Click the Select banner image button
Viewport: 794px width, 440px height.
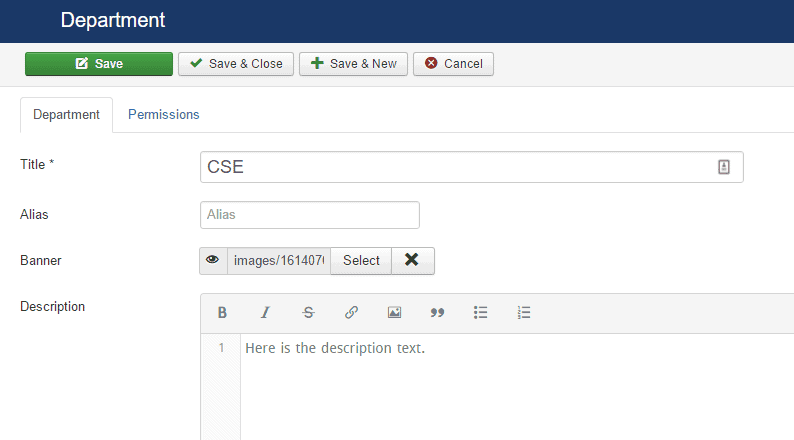[361, 260]
